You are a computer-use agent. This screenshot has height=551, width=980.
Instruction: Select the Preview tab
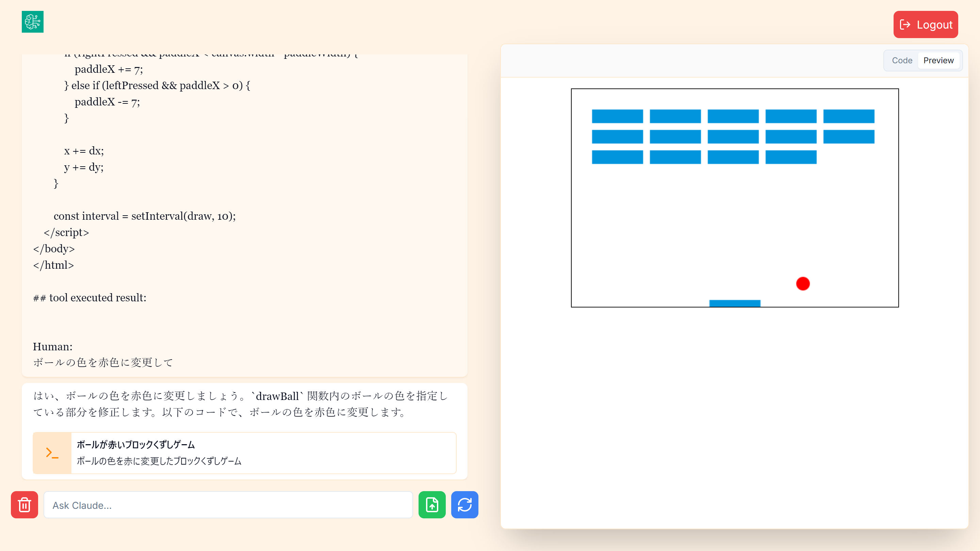tap(938, 61)
